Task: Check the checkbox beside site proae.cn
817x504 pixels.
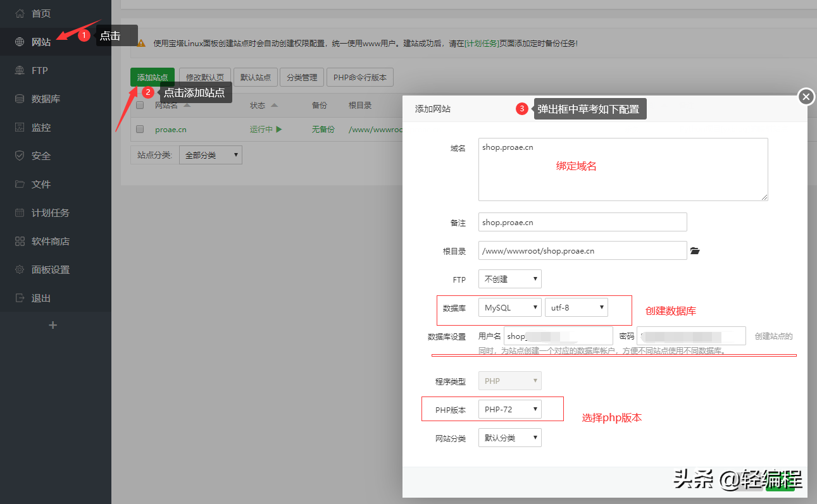Action: [140, 128]
